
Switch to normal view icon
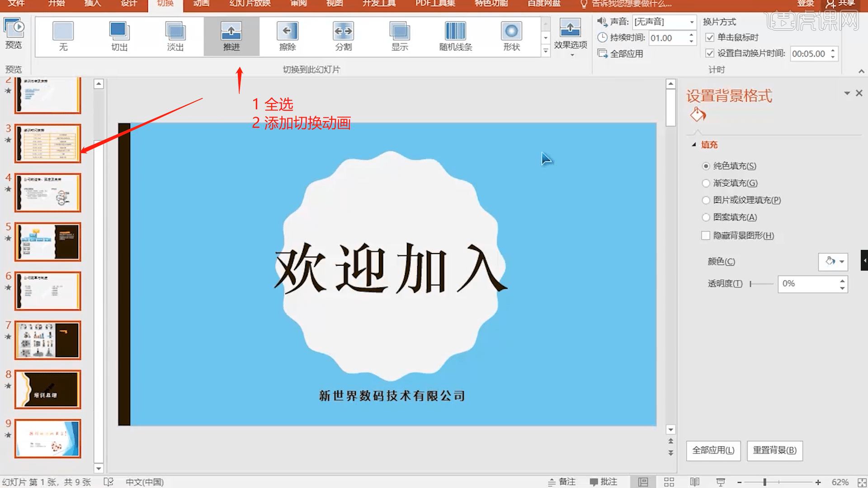tap(643, 482)
